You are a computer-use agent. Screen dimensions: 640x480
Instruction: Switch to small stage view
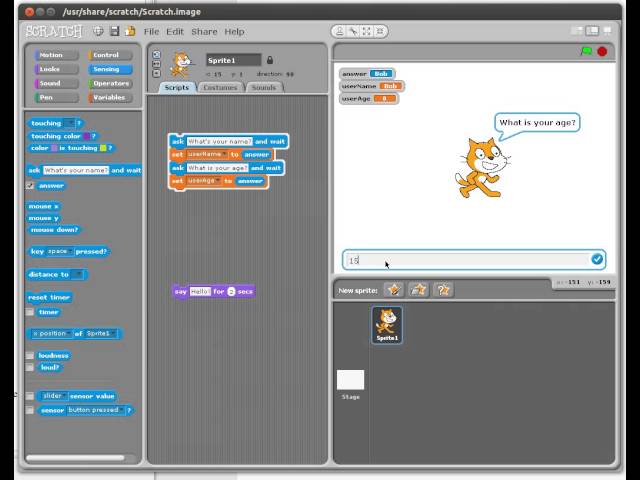point(576,31)
